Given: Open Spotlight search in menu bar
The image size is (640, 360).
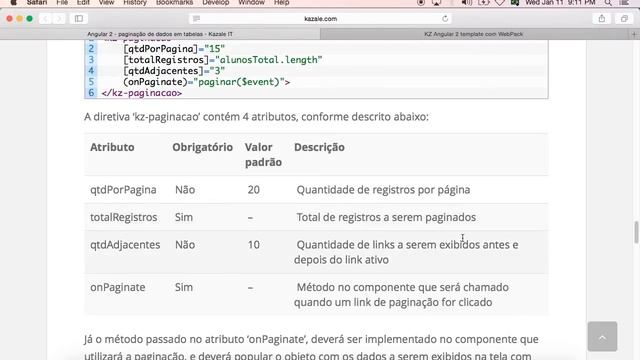Looking at the screenshot, I should click(608, 2).
